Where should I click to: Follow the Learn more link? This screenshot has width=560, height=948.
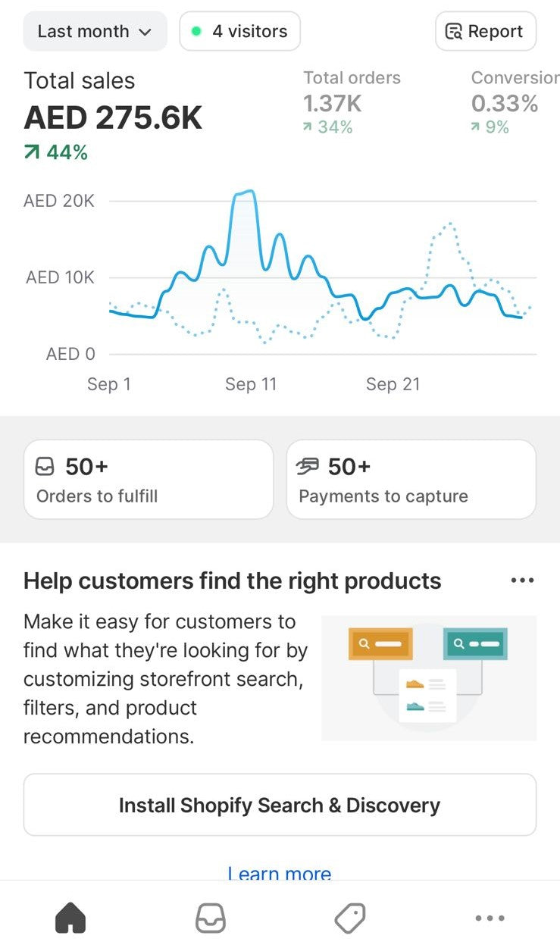pyautogui.click(x=280, y=873)
